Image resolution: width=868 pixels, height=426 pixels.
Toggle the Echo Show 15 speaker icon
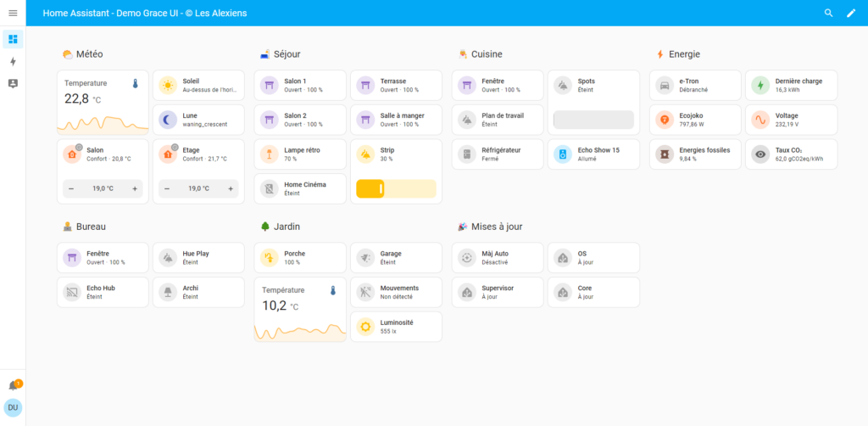coord(563,154)
